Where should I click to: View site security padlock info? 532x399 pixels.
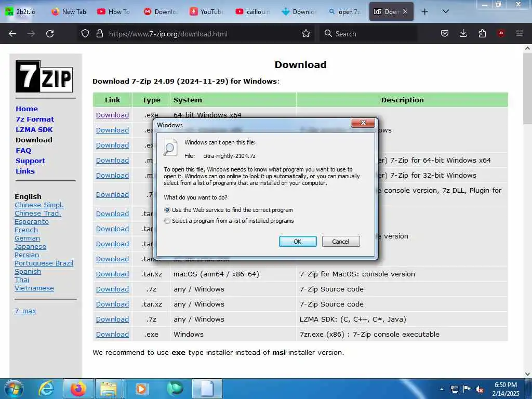[99, 33]
